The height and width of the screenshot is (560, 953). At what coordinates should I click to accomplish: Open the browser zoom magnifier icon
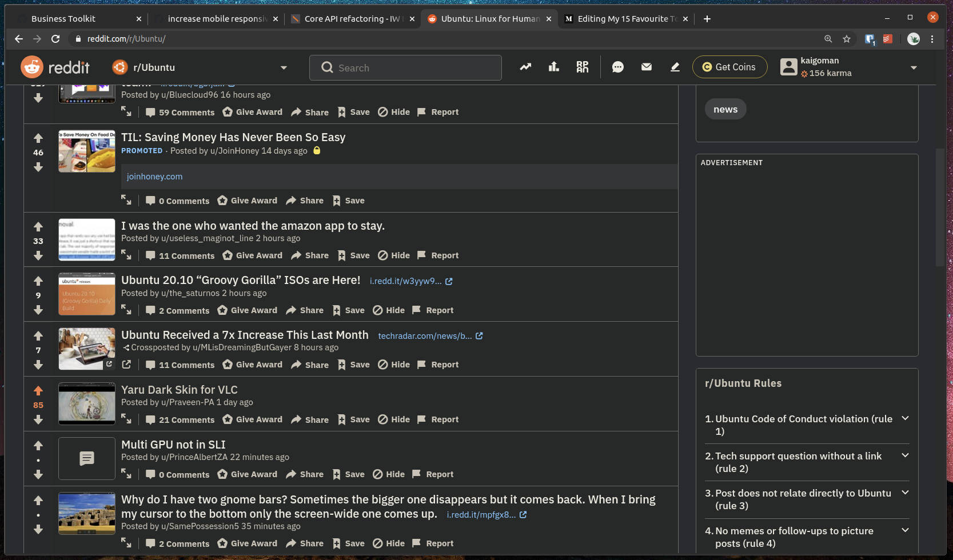point(828,39)
